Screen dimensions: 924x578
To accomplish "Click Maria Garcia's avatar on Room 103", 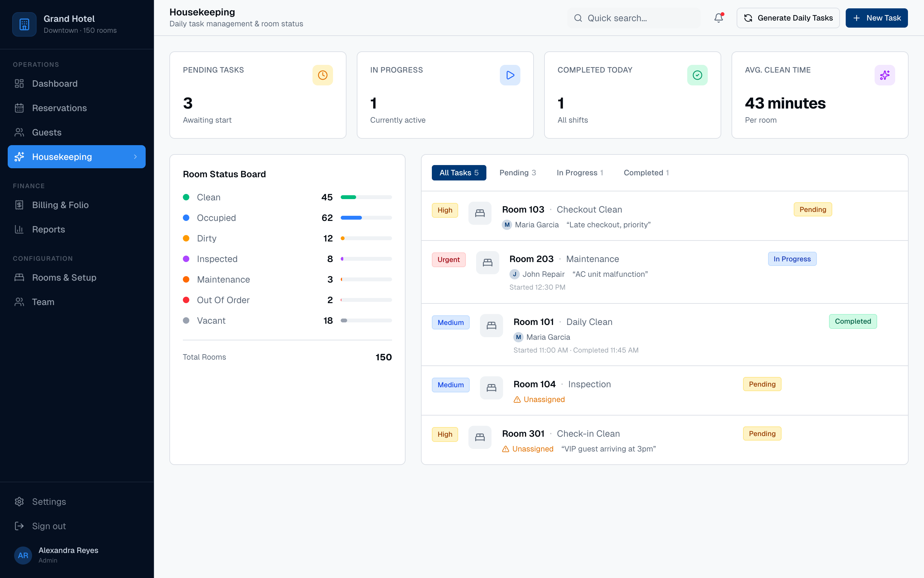I will click(x=507, y=225).
